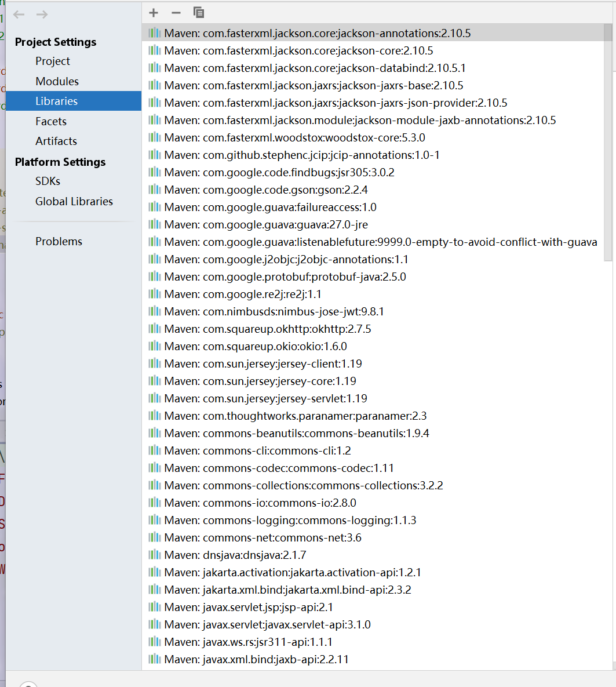Click the library icon beside guava:27.0-jre
This screenshot has width=616, height=687.
pos(154,224)
